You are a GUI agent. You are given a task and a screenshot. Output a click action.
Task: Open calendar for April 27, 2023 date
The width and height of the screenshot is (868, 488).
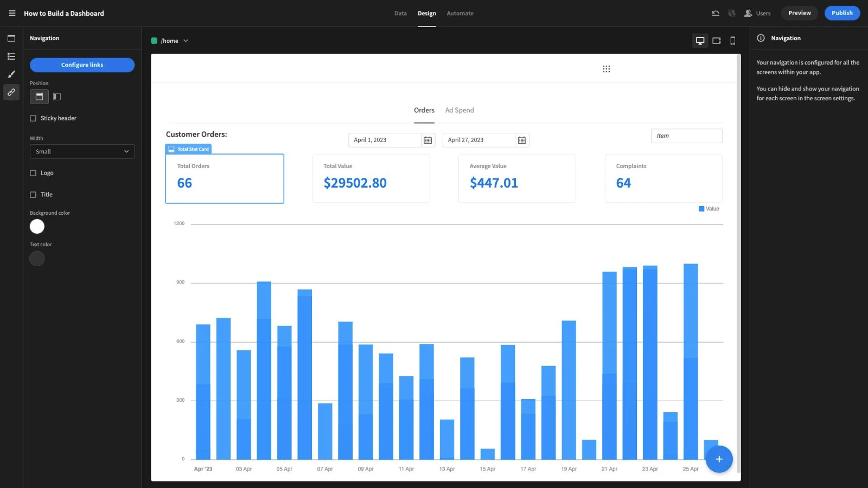pyautogui.click(x=522, y=140)
